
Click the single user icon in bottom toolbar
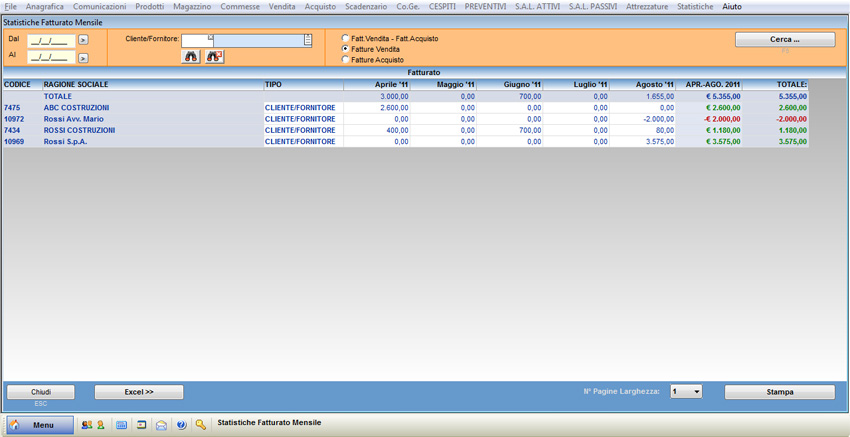pos(101,425)
